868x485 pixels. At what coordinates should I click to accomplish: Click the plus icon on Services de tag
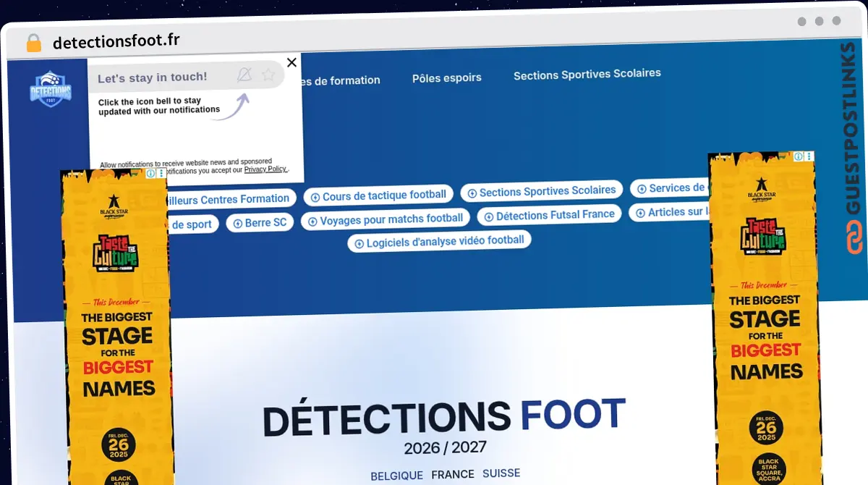[x=642, y=189]
